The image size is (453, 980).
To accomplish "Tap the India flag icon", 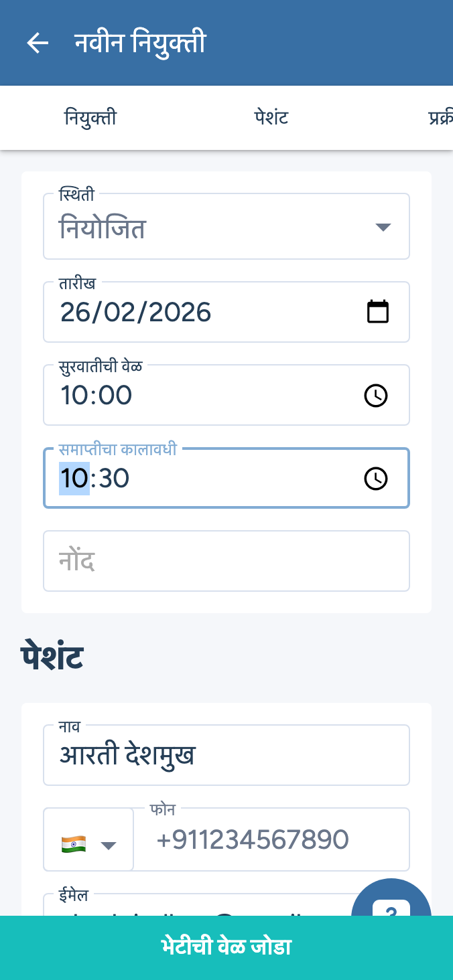I will (x=74, y=843).
